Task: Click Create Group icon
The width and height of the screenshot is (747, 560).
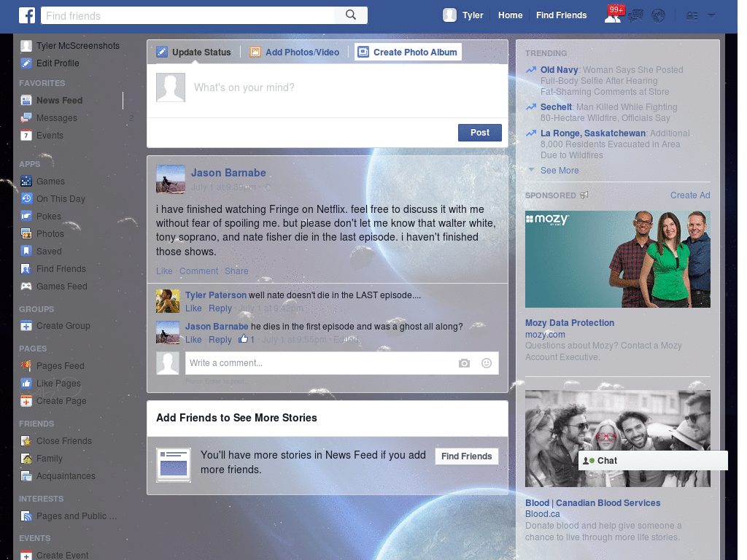Action: 26,326
